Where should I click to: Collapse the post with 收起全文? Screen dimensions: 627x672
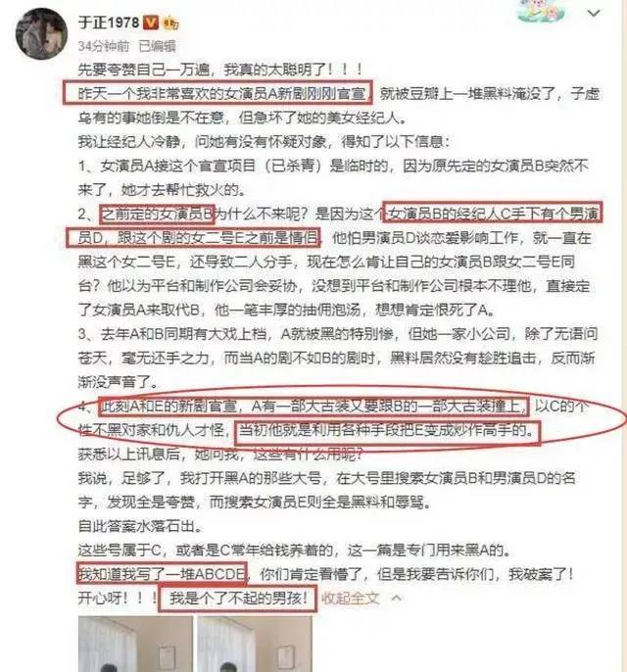pos(351,598)
